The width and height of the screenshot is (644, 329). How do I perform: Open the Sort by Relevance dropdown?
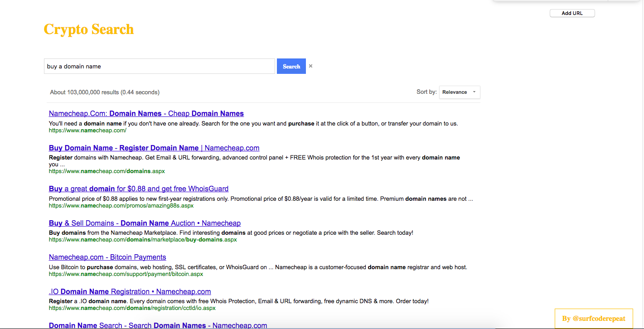click(x=460, y=92)
